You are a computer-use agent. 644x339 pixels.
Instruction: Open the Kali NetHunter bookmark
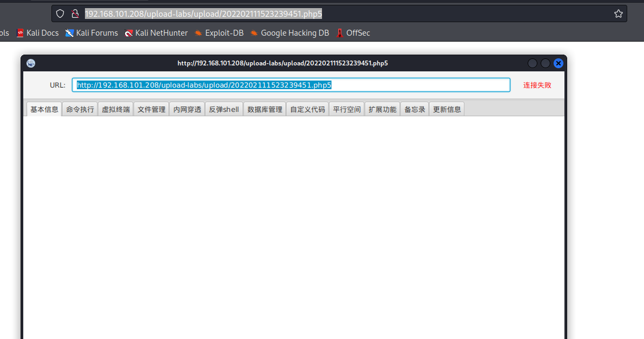pos(156,33)
